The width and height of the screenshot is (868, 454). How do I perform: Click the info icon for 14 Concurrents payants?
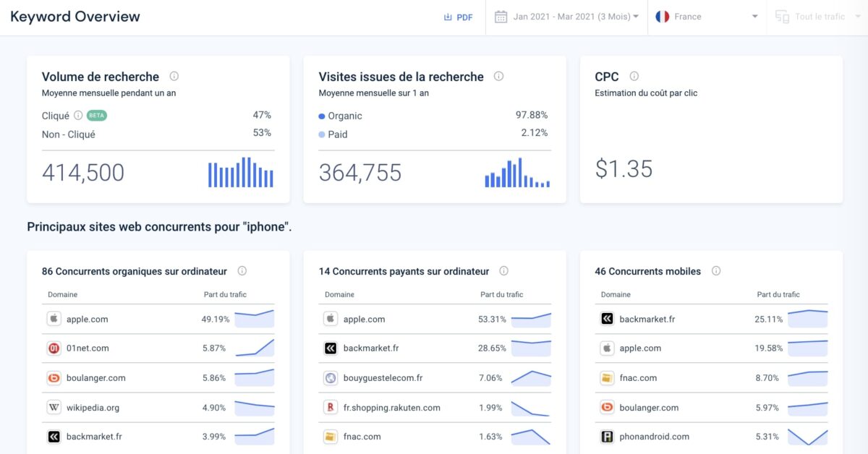504,271
